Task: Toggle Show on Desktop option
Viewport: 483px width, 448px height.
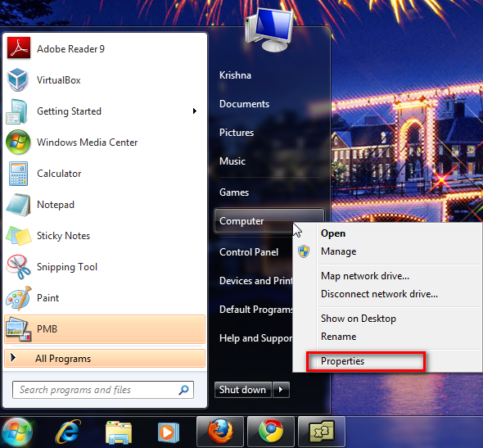Action: [x=359, y=319]
